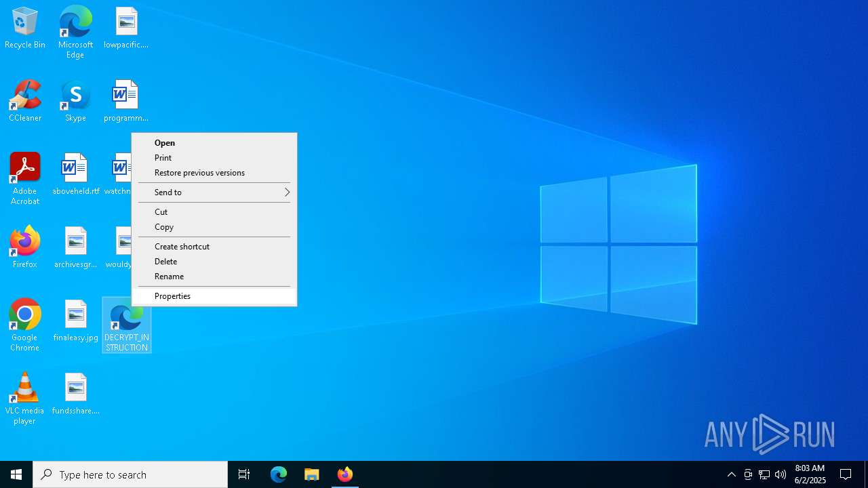Open the network status tray icon
868x488 pixels.
[x=764, y=474]
